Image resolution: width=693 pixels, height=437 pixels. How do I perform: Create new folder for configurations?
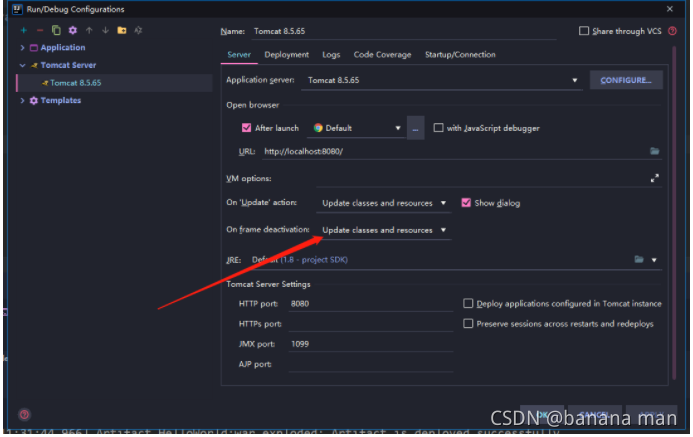(122, 30)
